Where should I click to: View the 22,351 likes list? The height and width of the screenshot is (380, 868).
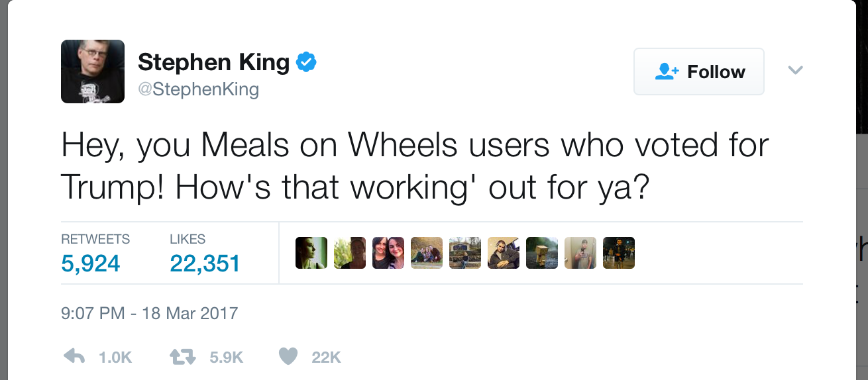tap(205, 263)
